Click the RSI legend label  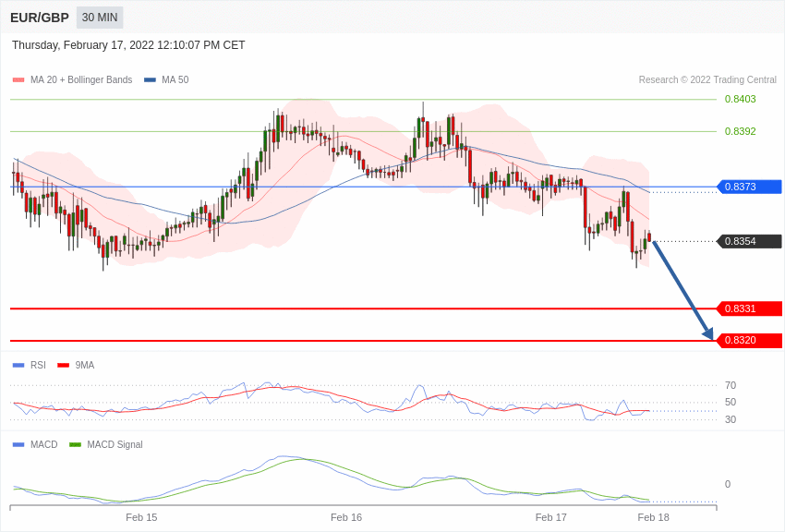click(38, 366)
